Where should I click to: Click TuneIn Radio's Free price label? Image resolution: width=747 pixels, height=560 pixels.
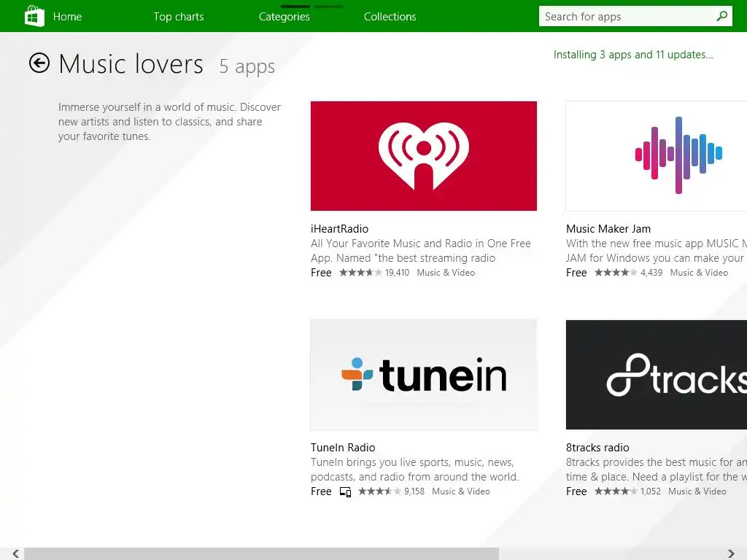click(321, 491)
